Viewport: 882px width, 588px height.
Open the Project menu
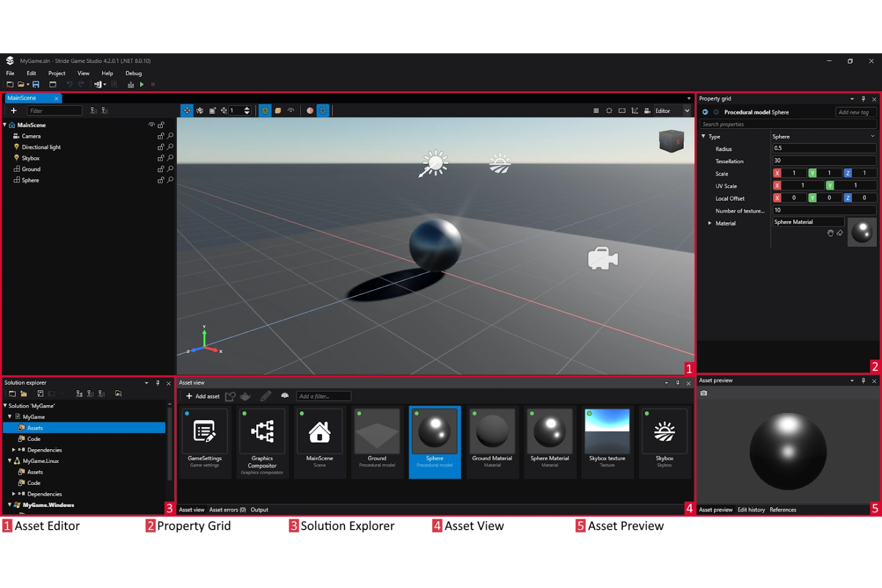coord(57,73)
